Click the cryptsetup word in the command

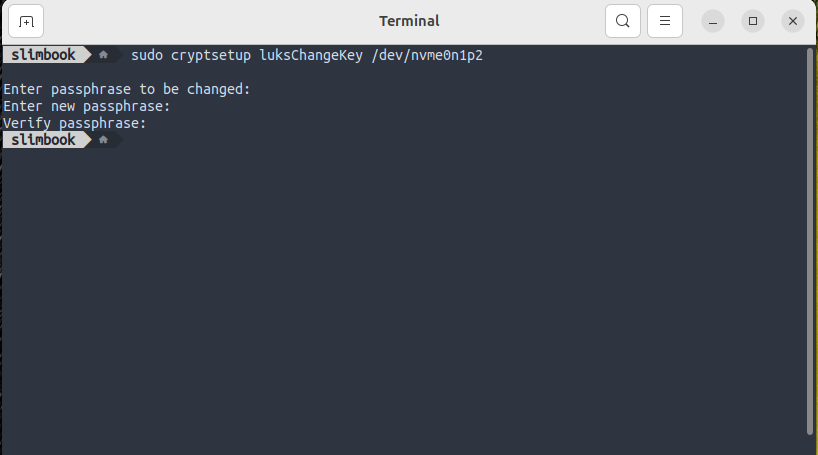point(211,55)
